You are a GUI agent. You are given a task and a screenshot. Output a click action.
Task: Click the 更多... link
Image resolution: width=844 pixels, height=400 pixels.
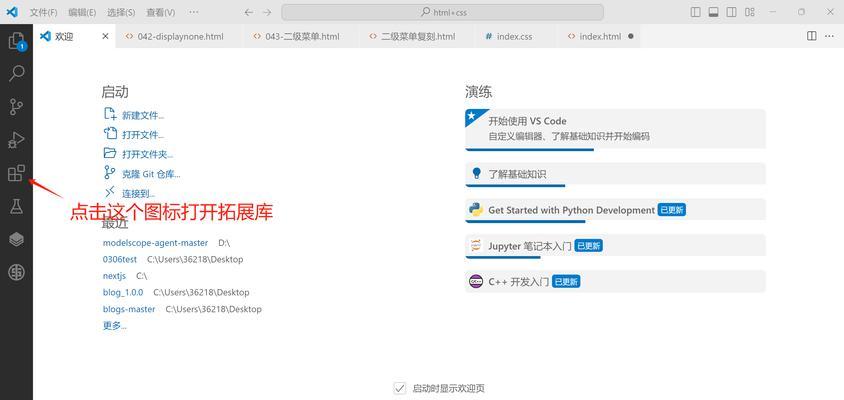point(115,325)
